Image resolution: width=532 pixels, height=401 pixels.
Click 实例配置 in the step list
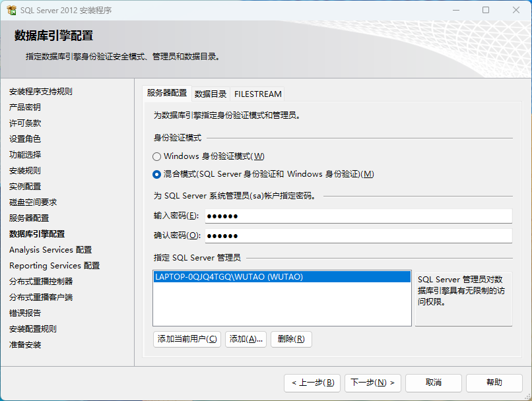click(x=25, y=187)
